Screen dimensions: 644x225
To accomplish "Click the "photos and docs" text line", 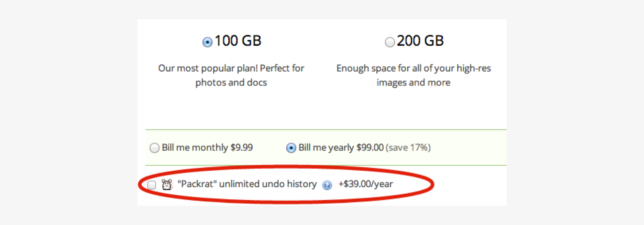I will [x=231, y=83].
